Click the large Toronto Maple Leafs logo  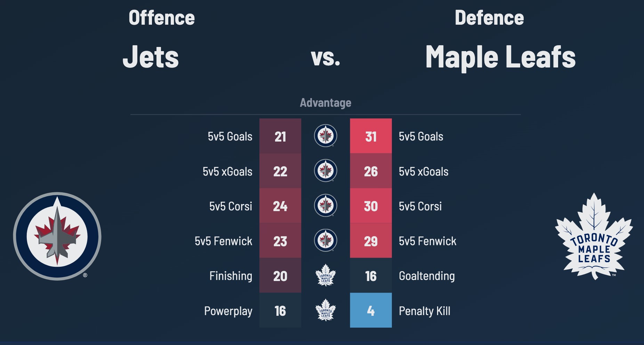[594, 236]
